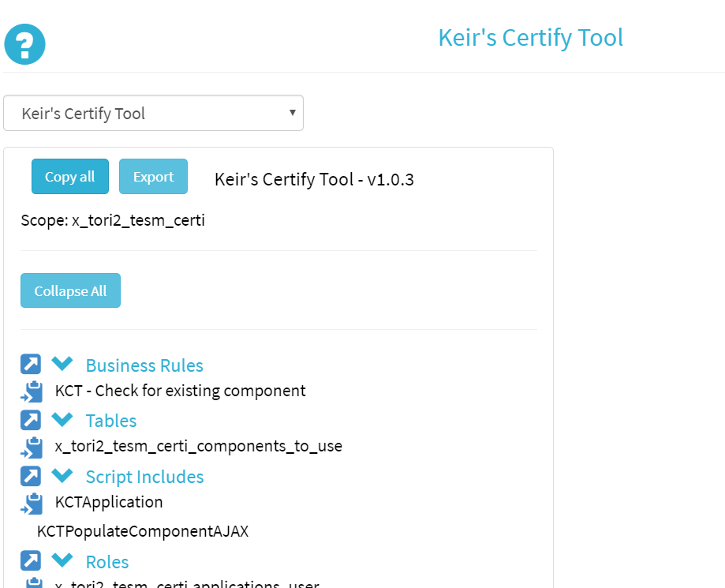725x588 pixels.
Task: Collapse the Business Rules section chevron
Action: 62,364
